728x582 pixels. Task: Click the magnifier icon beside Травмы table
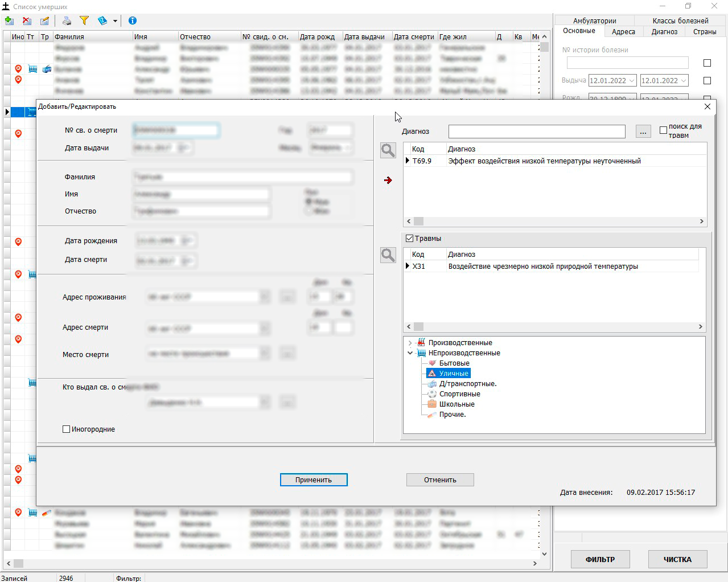[388, 255]
